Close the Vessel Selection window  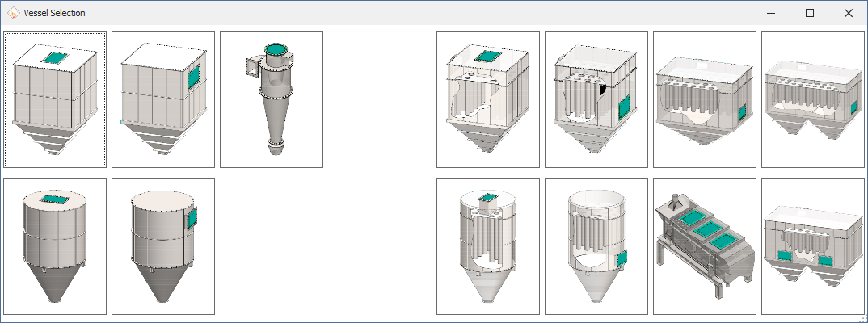849,13
